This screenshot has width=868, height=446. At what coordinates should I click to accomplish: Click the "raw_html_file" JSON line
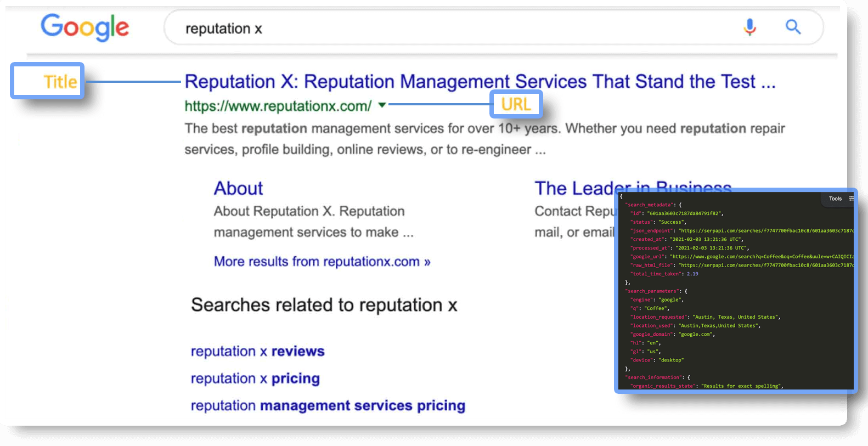coord(742,266)
